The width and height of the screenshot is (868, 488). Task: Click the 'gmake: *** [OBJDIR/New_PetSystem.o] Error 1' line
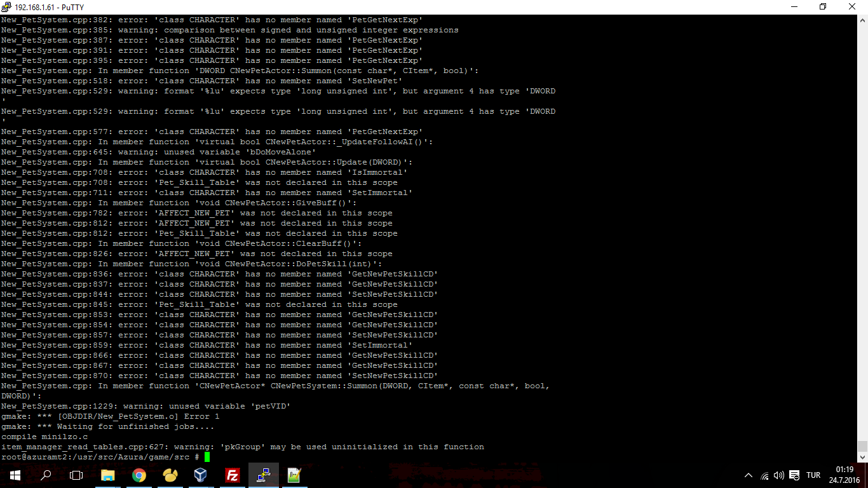111,416
